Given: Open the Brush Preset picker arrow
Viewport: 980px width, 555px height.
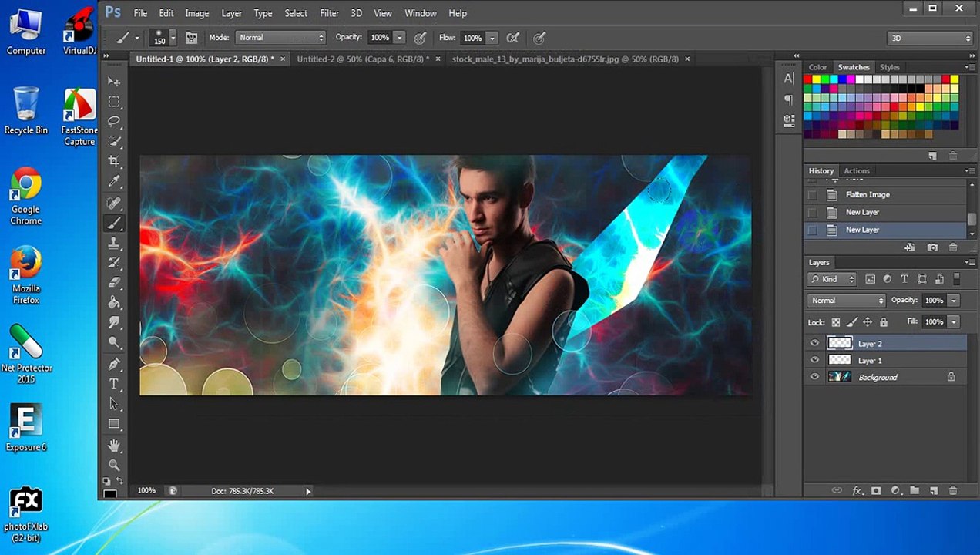Looking at the screenshot, I should coord(173,38).
